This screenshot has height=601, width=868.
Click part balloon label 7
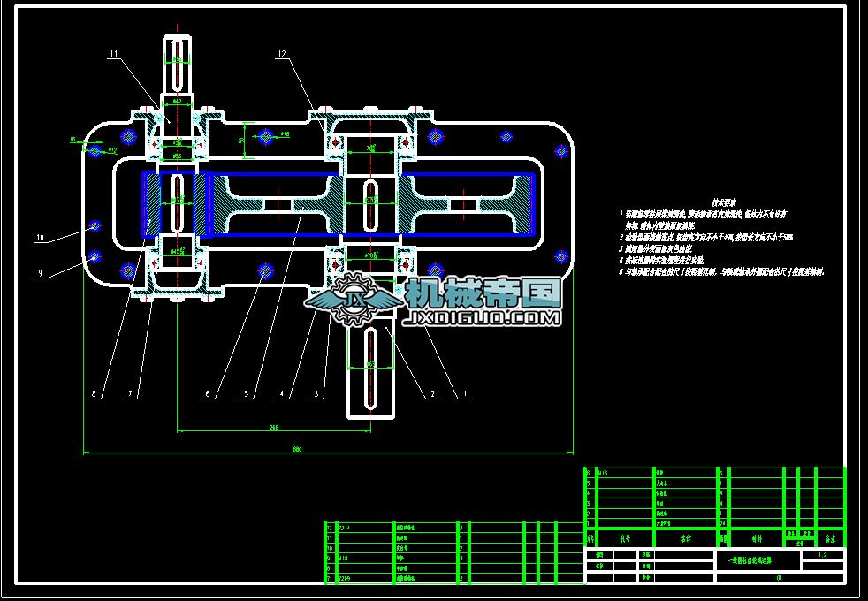131,394
